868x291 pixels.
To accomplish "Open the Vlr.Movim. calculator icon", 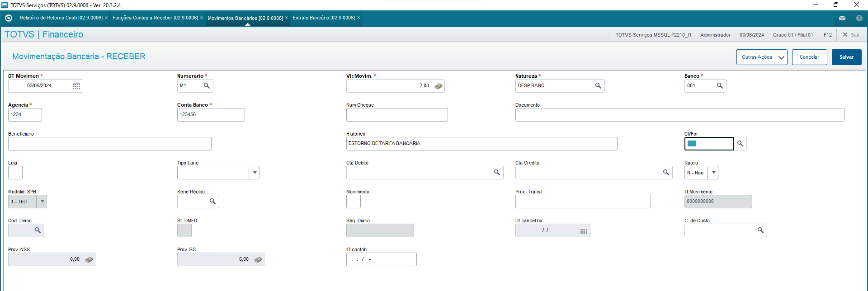I will point(438,86).
